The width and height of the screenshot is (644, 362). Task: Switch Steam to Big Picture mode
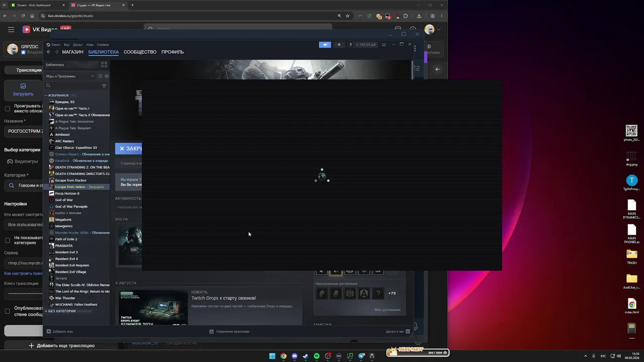384,45
